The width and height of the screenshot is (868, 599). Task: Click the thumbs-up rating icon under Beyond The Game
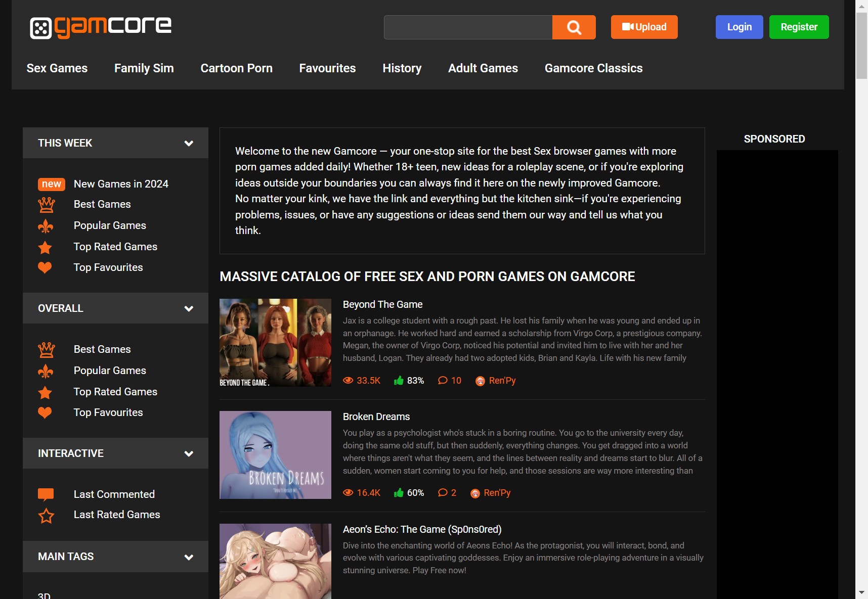[x=399, y=381]
